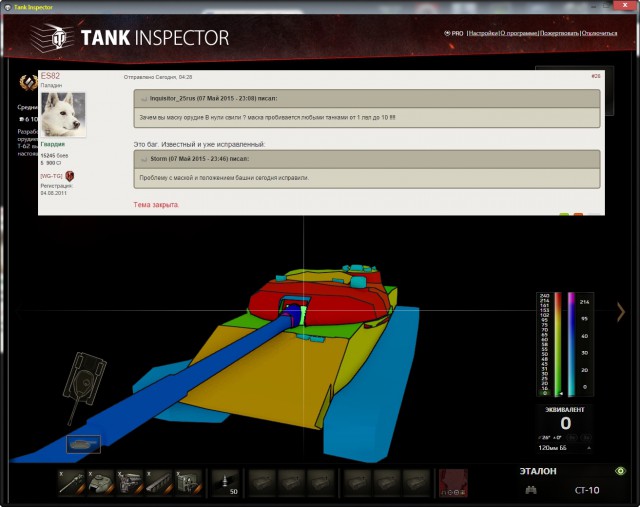This screenshot has width=640, height=507.
Task: Click the first empty consumable slot
Action: (x=358, y=483)
